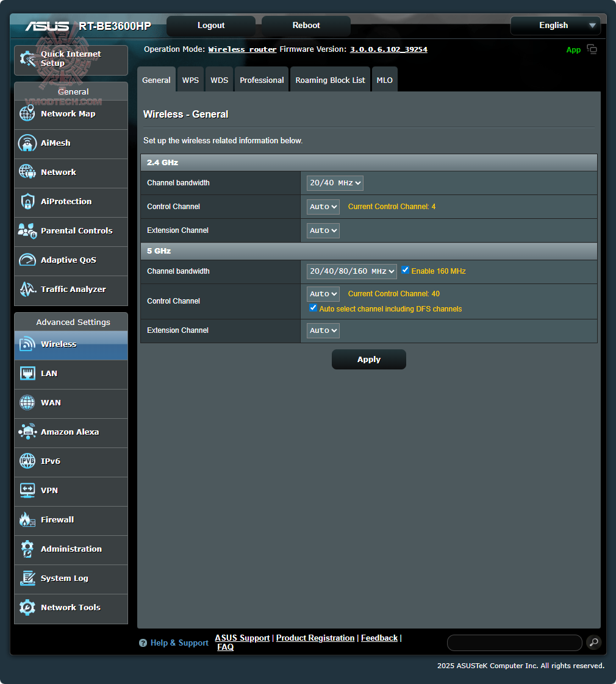Click the AiProtection shield icon

27,201
